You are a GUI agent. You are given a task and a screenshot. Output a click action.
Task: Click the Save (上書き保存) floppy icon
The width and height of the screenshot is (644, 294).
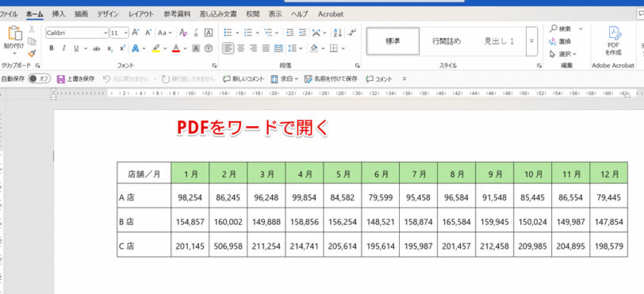[x=61, y=78]
